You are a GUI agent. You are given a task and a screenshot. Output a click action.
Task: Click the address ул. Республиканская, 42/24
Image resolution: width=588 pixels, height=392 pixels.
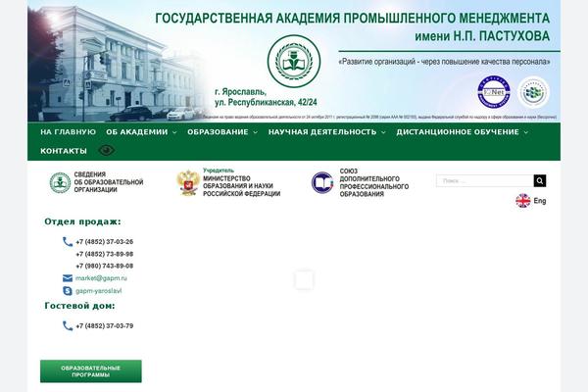coord(266,102)
